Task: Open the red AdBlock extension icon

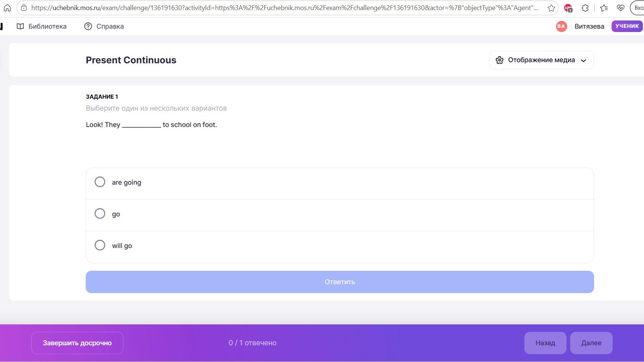Action: point(568,8)
